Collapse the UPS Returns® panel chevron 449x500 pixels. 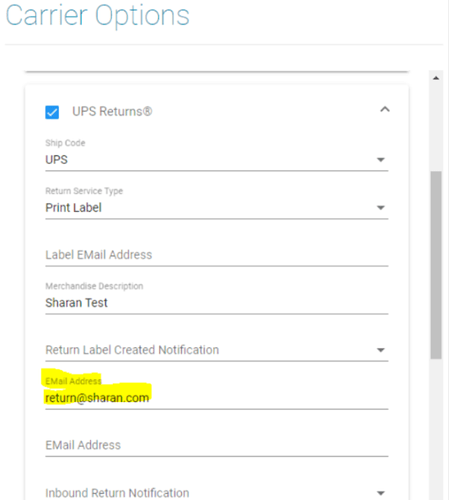tap(385, 109)
